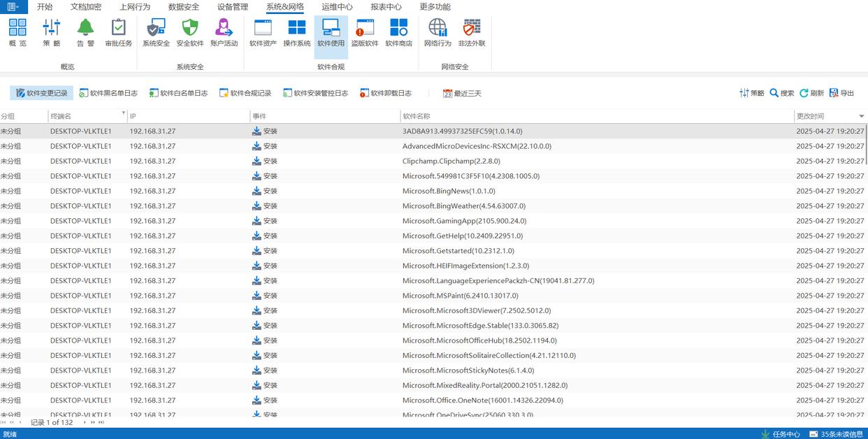Toggle sort arrow on 更改时间 column
Viewport: 868px width, 439px height.
861,116
